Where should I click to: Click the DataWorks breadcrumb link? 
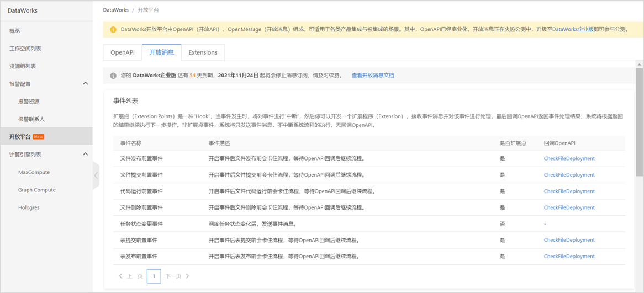116,9
